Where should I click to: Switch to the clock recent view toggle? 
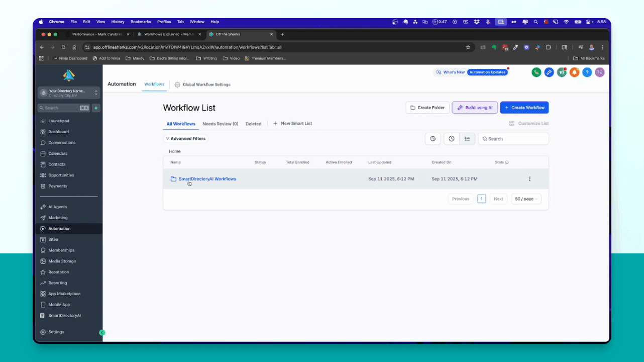[452, 139]
